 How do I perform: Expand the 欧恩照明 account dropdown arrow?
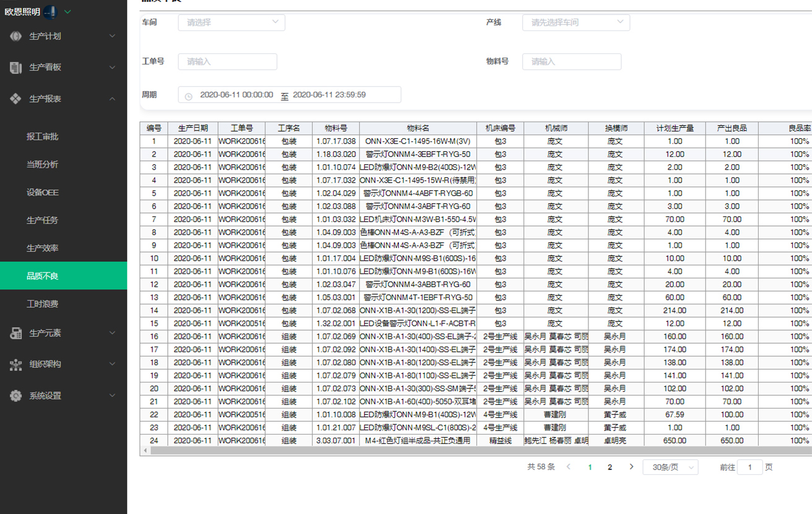coord(68,12)
